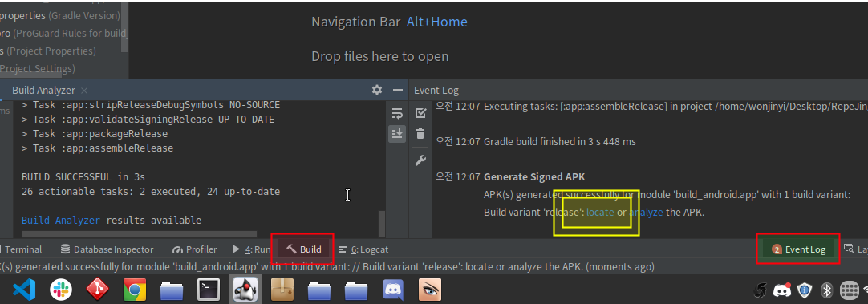This screenshot has width=868, height=304.
Task: Switch to the Build tool window
Action: pos(304,249)
